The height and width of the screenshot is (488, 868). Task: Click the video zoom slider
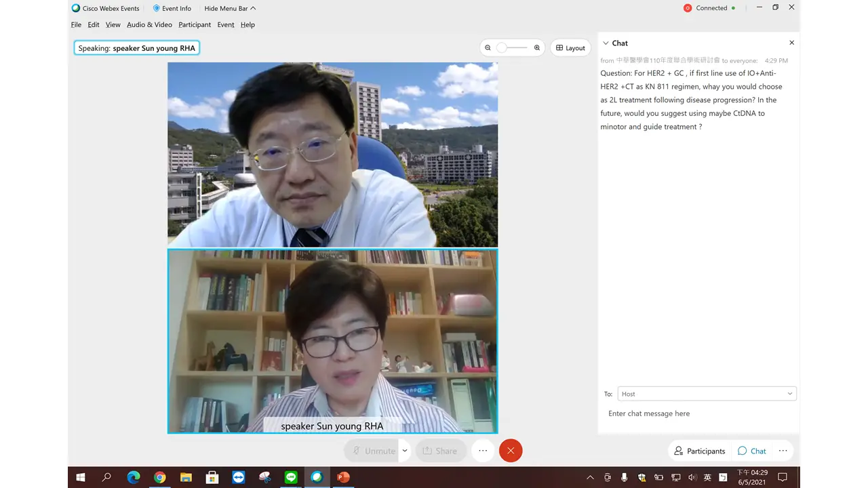(512, 47)
